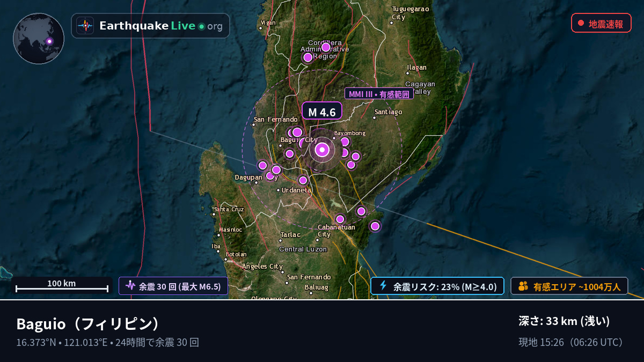The width and height of the screenshot is (644, 362).
Task: Click the lightning bolt icon for 余震リスク
Action: pyautogui.click(x=383, y=285)
